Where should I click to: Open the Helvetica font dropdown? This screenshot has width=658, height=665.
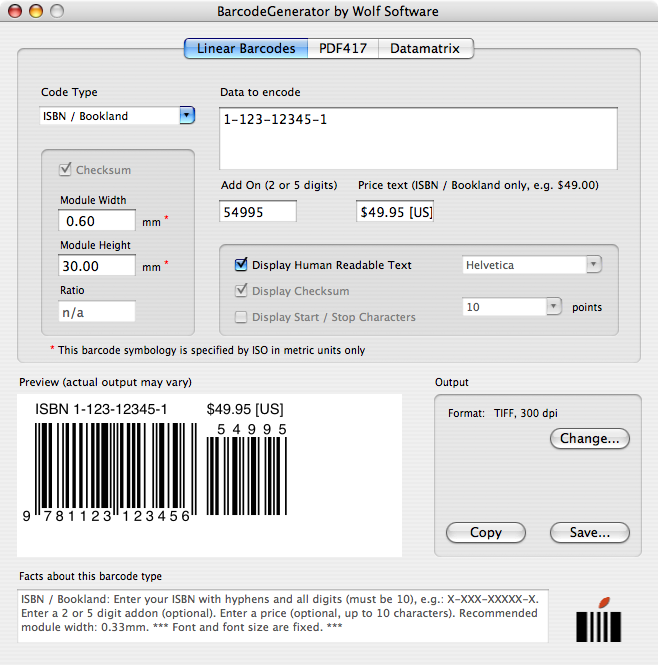tap(532, 265)
